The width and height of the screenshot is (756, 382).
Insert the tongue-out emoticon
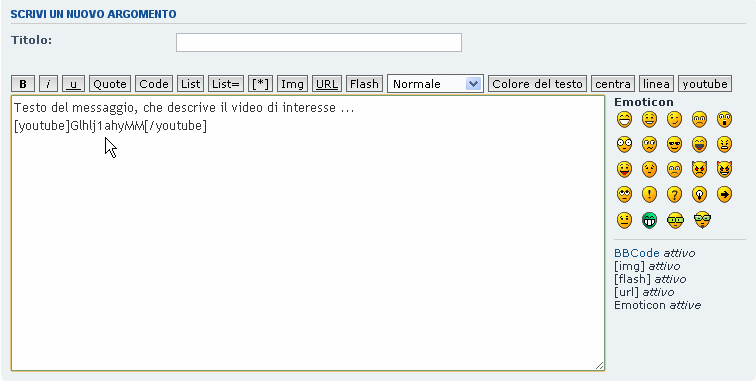tap(624, 169)
